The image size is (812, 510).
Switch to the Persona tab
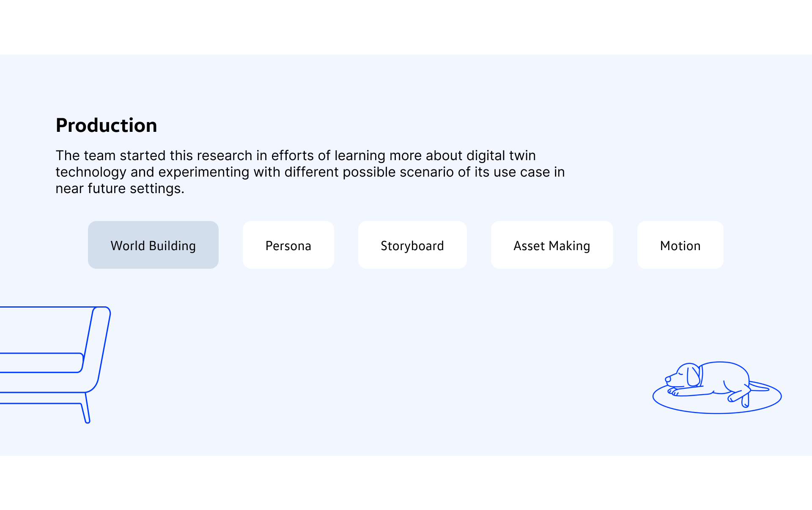[288, 245]
